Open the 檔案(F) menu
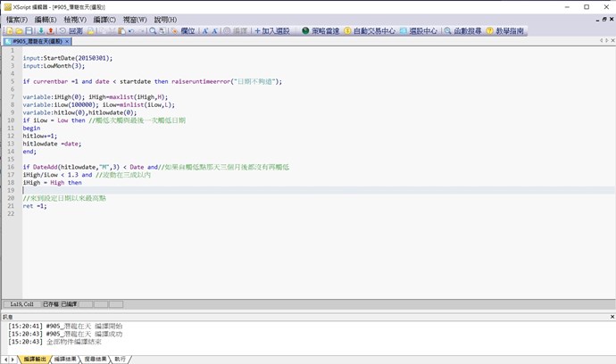 coord(16,19)
